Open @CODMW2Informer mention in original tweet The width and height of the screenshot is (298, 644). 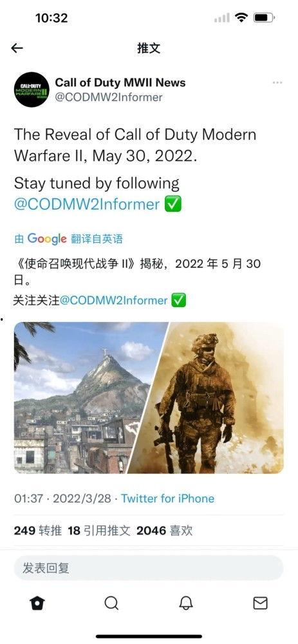click(87, 204)
